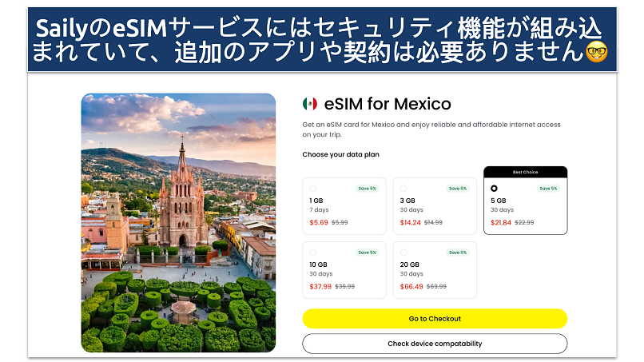The image size is (644, 362).
Task: Click Save 5% badge on 3 GB plan
Action: [x=458, y=189]
